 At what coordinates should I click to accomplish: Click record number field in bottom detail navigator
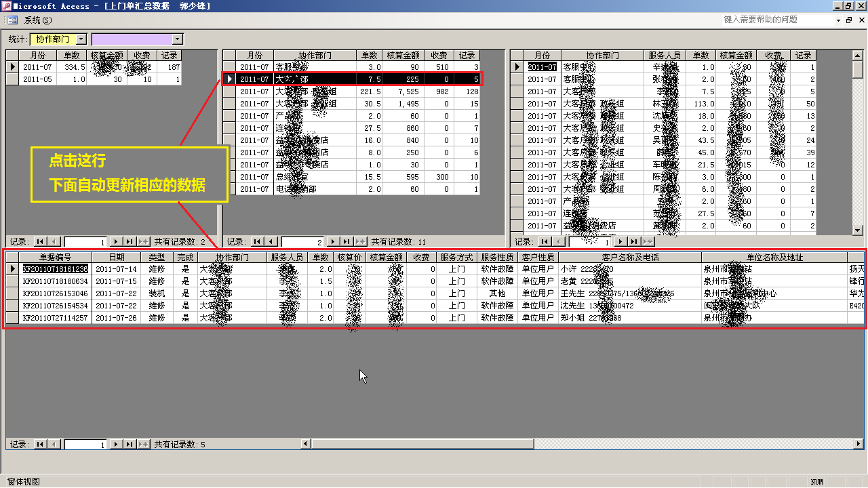coord(85,445)
